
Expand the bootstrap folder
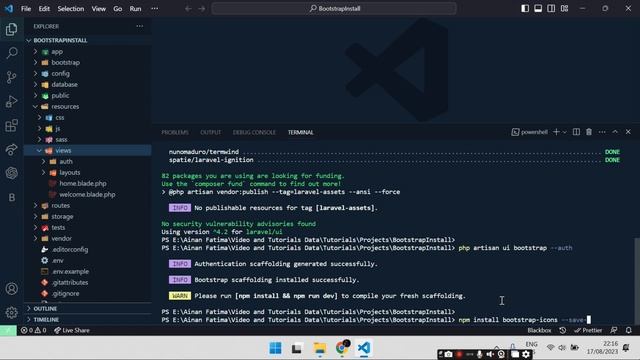(x=88, y=62)
